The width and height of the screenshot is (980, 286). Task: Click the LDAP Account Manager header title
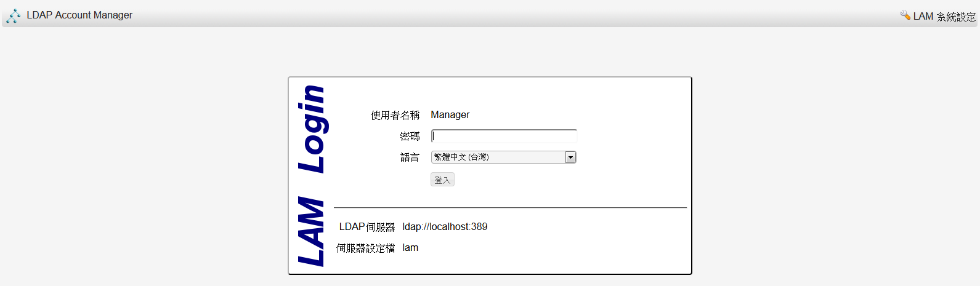click(x=79, y=15)
